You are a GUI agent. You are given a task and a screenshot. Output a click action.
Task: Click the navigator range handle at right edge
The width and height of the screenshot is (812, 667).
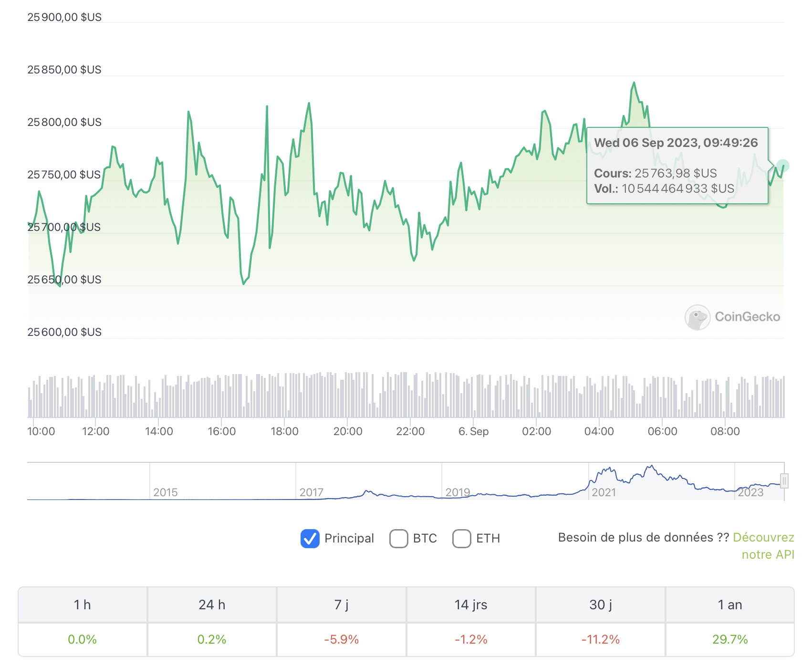784,480
